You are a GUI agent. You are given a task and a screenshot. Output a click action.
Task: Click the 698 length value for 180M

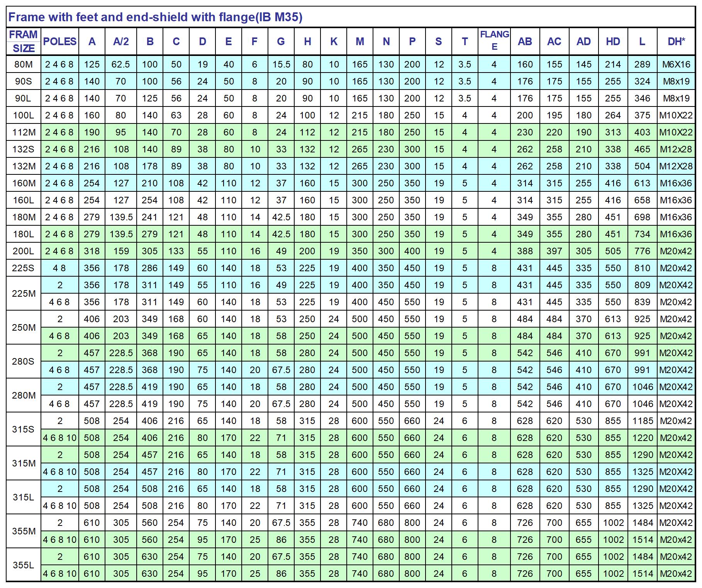click(642, 217)
